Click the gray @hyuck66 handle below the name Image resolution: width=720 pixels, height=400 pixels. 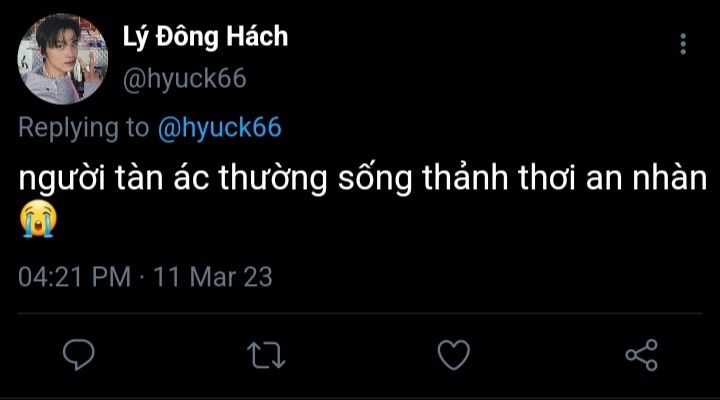(183, 79)
